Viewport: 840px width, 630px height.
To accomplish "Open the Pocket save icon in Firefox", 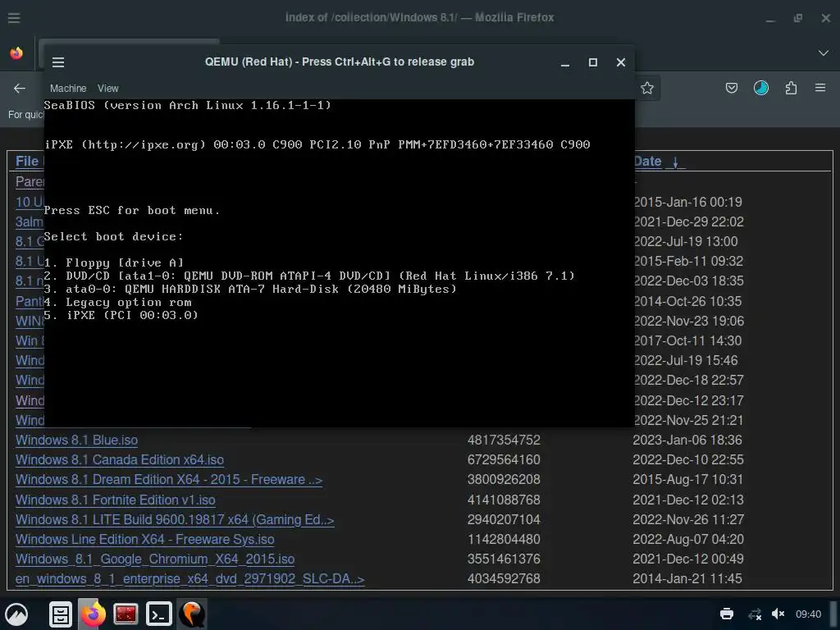I will click(731, 88).
